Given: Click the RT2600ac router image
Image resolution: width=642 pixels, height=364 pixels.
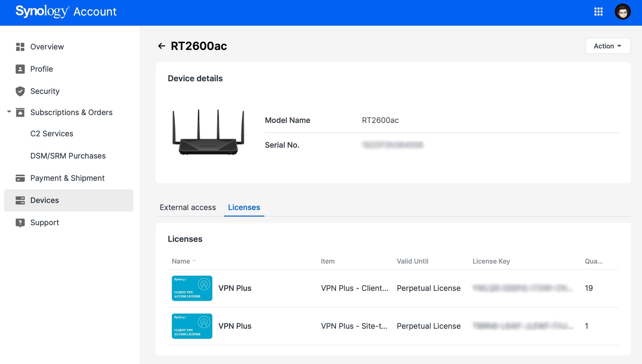Looking at the screenshot, I should (208, 132).
